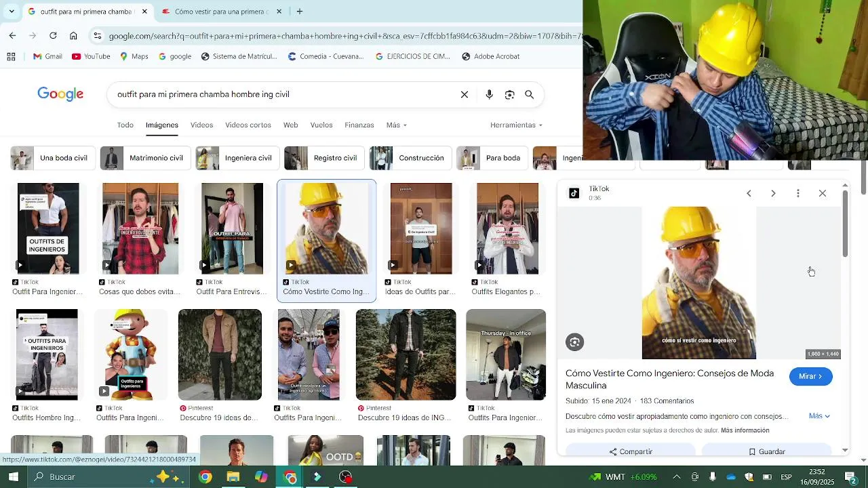Reload the page with refresh icon
This screenshot has height=488, width=868.
(53, 35)
